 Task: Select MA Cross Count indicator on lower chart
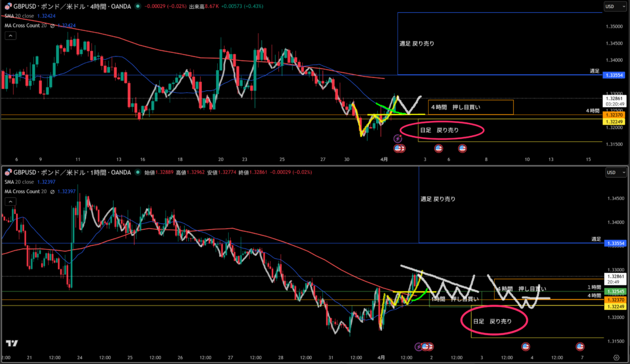26,191
